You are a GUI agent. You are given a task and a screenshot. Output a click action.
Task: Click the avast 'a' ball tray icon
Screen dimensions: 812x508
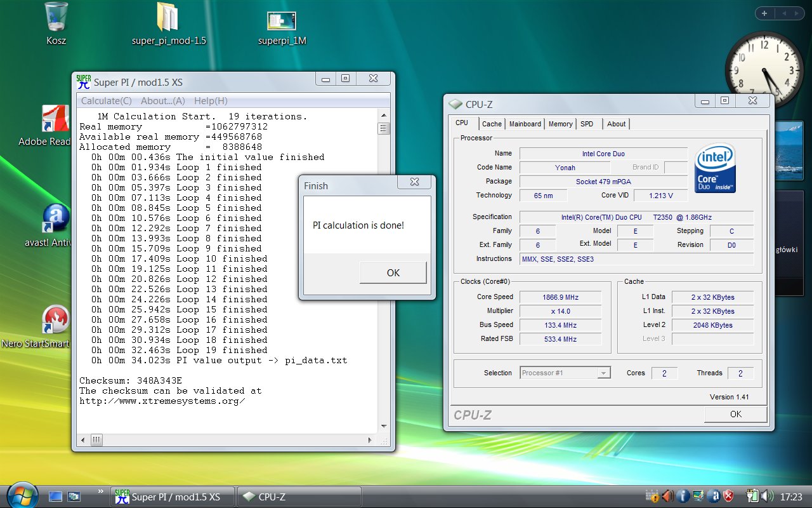[x=714, y=496]
